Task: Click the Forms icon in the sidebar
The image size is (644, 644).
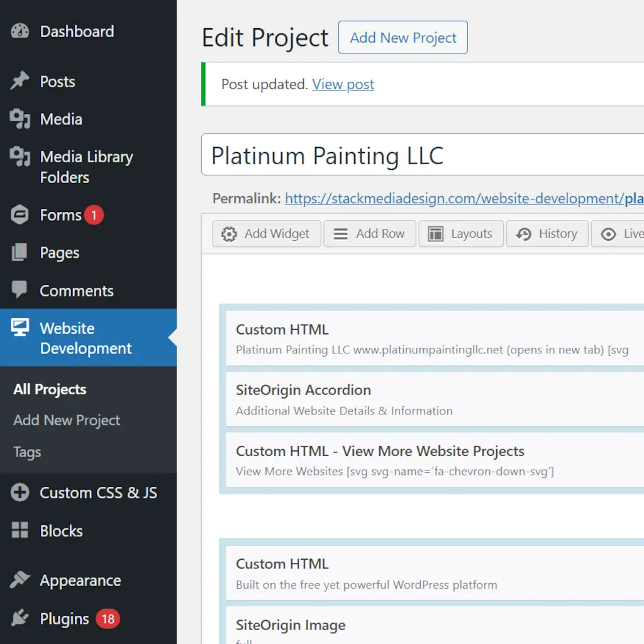Action: tap(19, 214)
